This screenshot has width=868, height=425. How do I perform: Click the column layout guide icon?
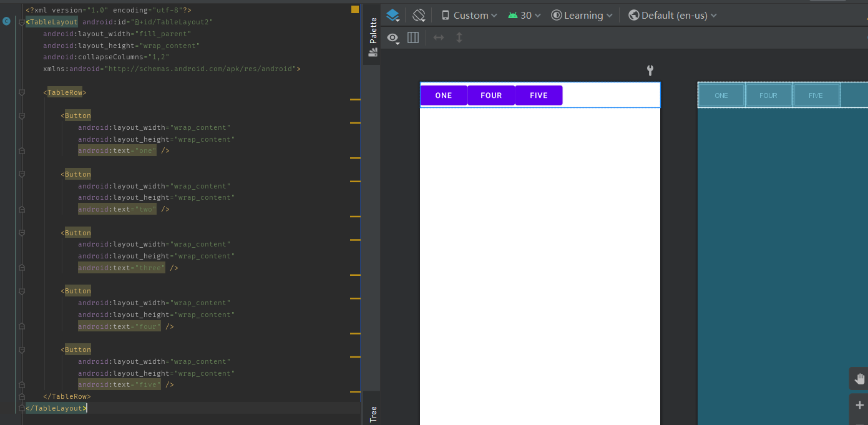click(412, 37)
